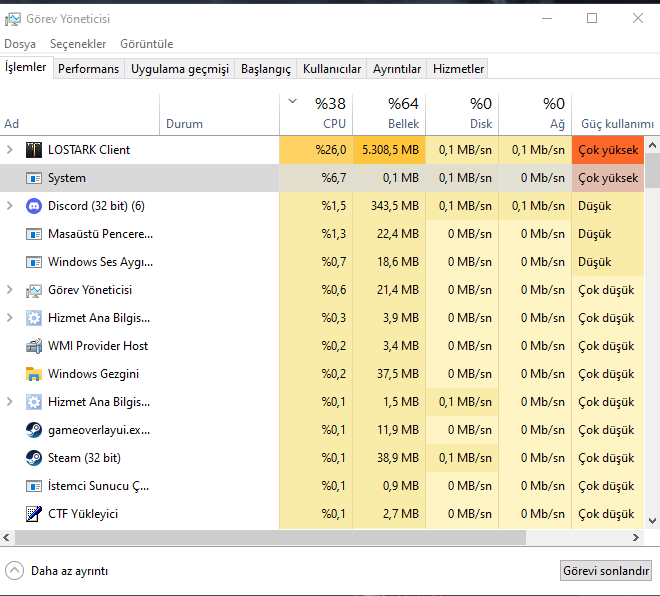Click the 5.308,5 MB memory cell
This screenshot has height=596, width=660.
389,150
